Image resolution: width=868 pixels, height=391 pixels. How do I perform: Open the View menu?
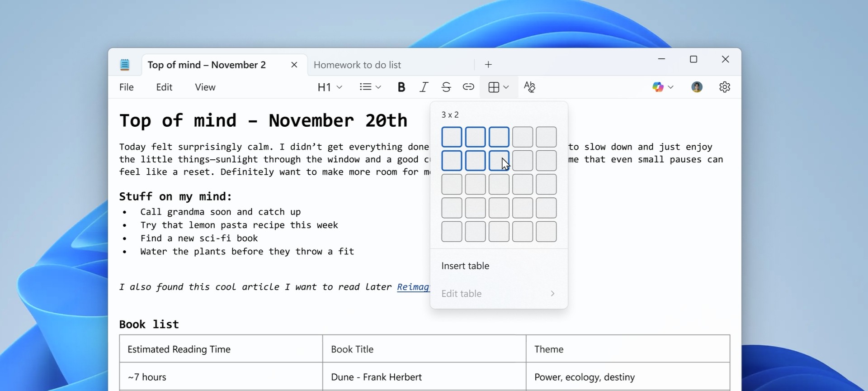click(205, 87)
